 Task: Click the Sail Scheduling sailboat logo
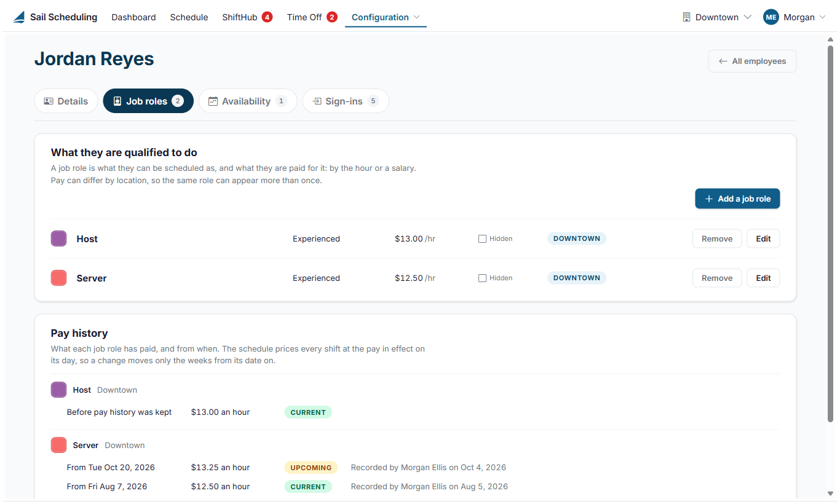(20, 17)
